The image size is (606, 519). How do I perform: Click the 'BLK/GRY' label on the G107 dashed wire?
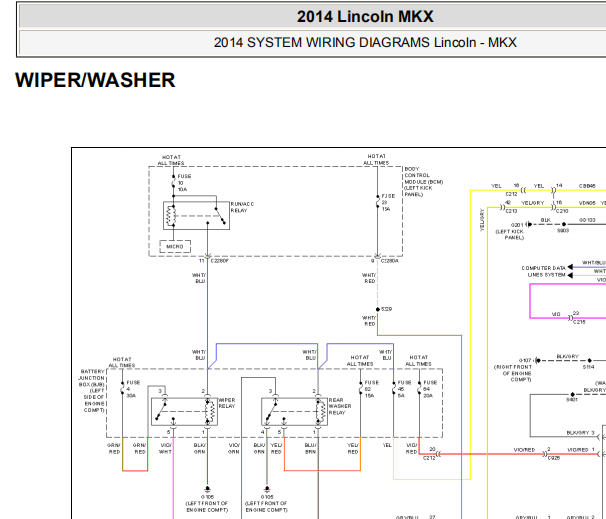567,356
